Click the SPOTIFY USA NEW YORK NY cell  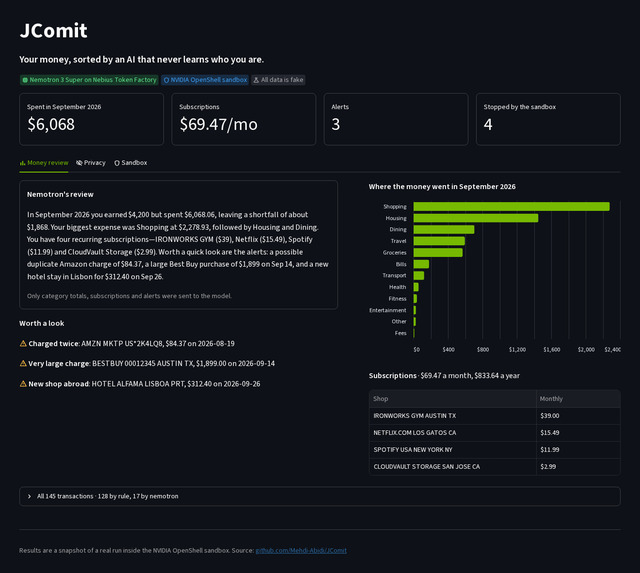click(452, 450)
